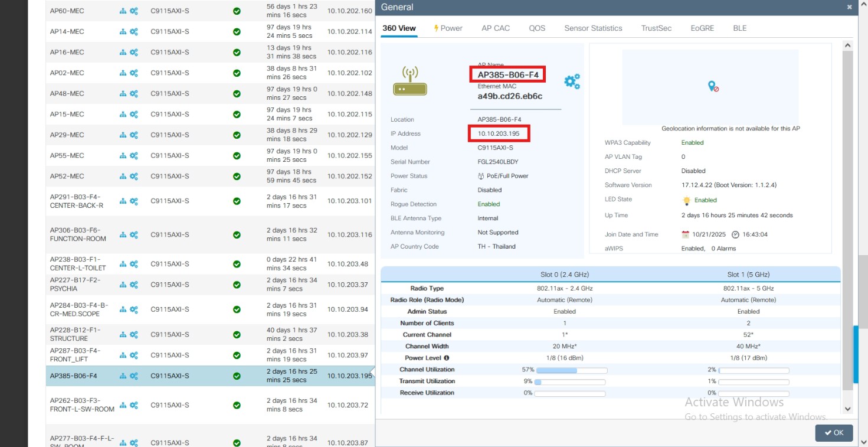Click the gears icon in the AP14-MEC row

pos(134,32)
